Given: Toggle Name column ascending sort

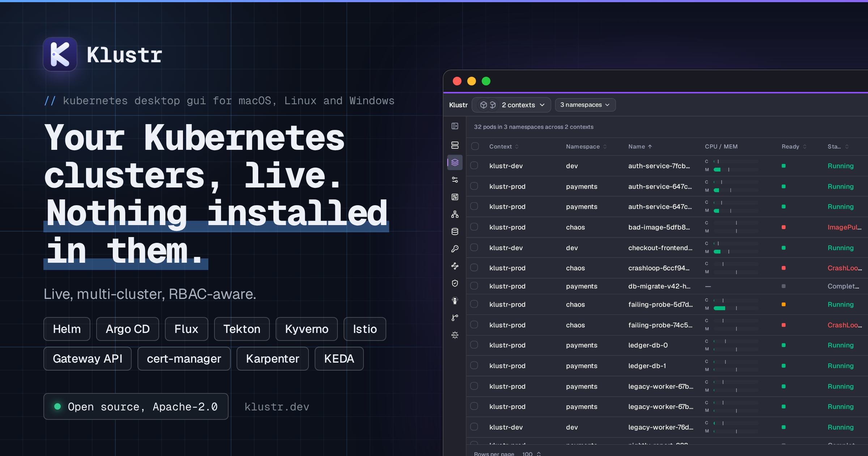Looking at the screenshot, I should 640,147.
